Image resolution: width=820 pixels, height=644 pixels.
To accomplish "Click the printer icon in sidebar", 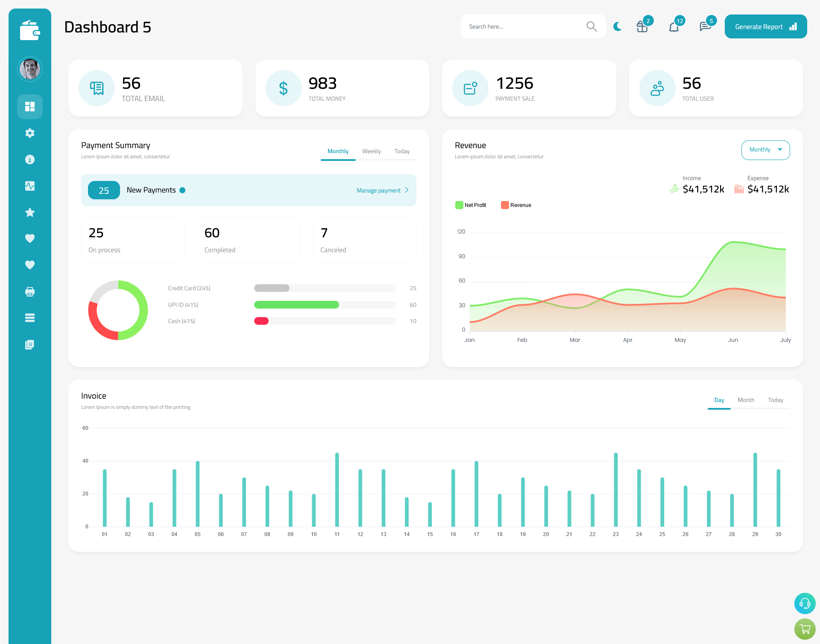I will pyautogui.click(x=29, y=291).
